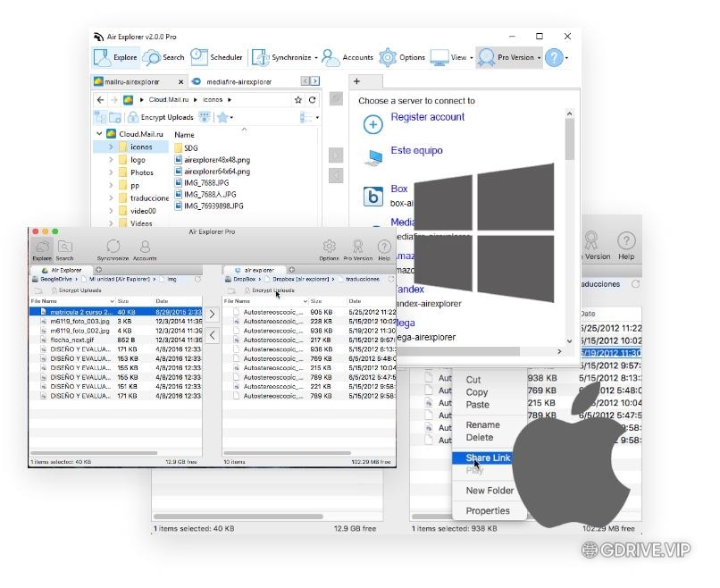Choose Delete in the context menu

click(480, 437)
